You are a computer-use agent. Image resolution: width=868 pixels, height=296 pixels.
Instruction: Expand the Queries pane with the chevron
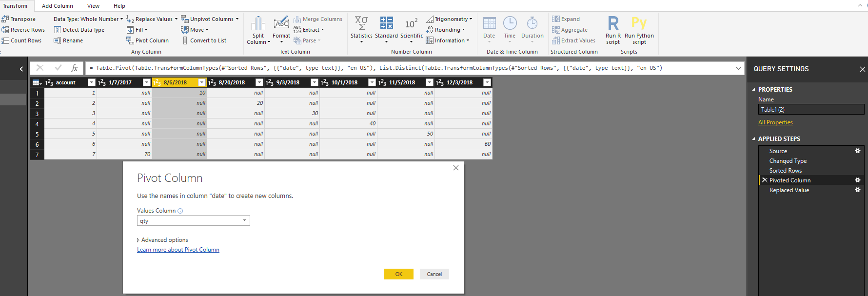21,69
